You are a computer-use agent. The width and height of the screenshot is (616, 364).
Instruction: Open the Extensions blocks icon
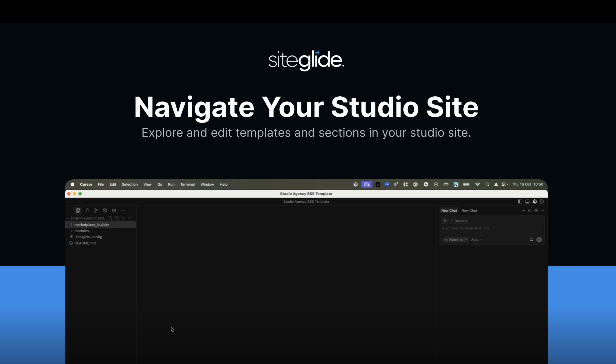tap(114, 210)
